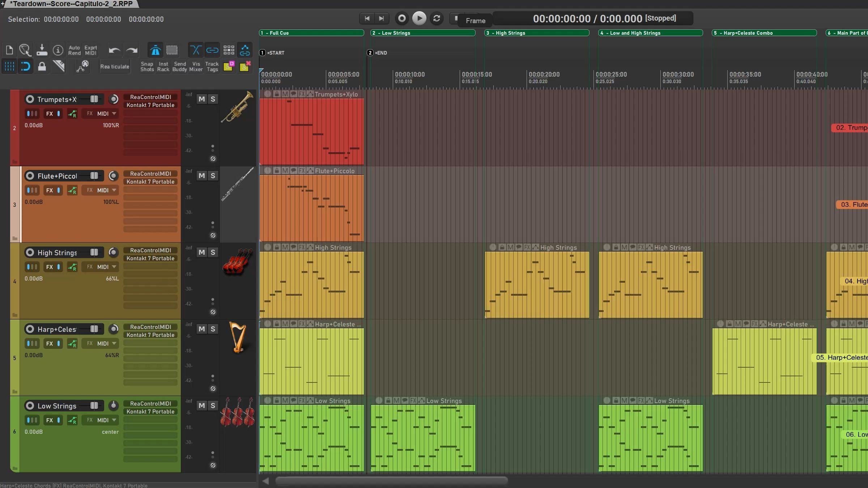The height and width of the screenshot is (488, 868).
Task: Select region 1 - Full Cue
Action: coord(311,33)
